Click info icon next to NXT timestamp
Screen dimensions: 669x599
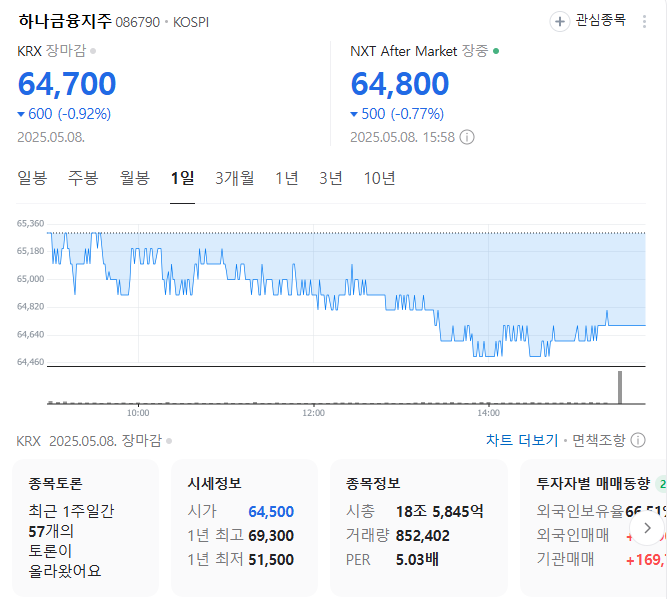pyautogui.click(x=467, y=137)
